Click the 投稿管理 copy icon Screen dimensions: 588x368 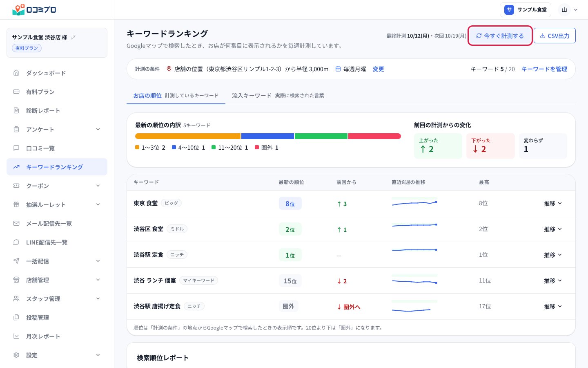(16, 317)
